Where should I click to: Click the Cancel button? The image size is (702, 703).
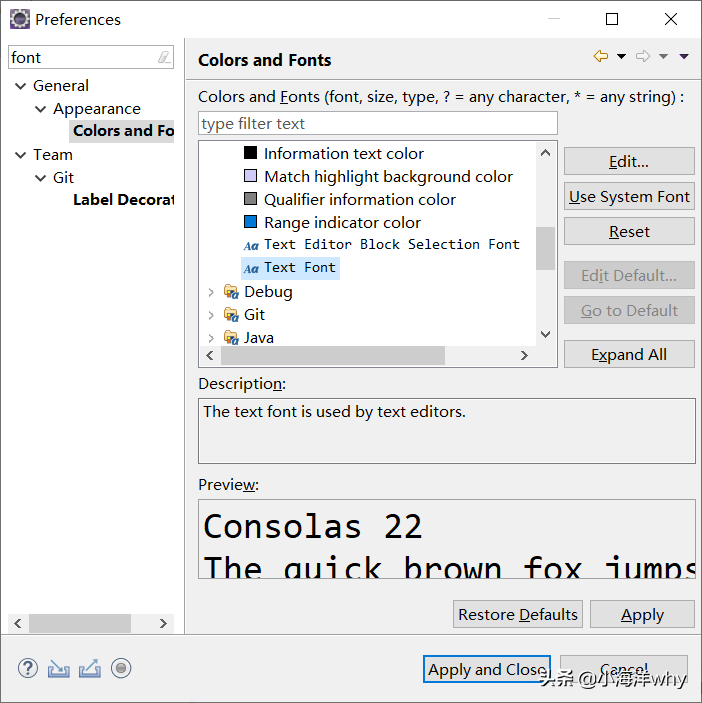[624, 669]
